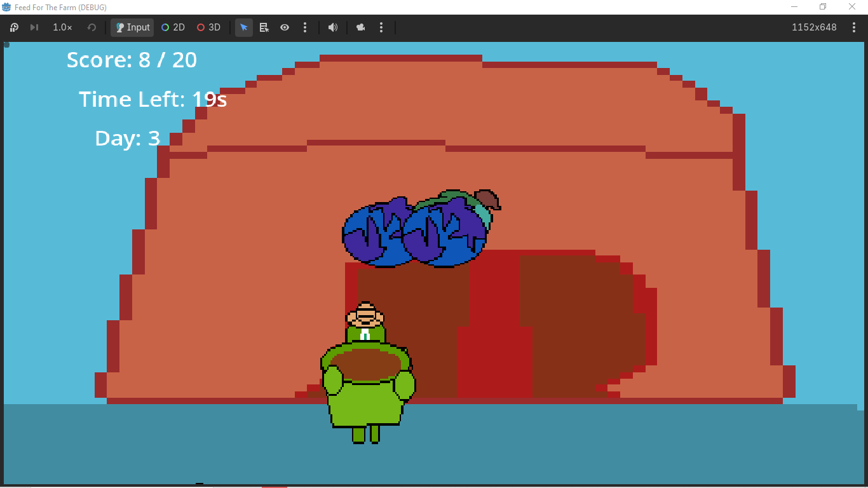Screen dimensions: 868x488
Task: Click the next frame step icon
Action: tap(34, 27)
